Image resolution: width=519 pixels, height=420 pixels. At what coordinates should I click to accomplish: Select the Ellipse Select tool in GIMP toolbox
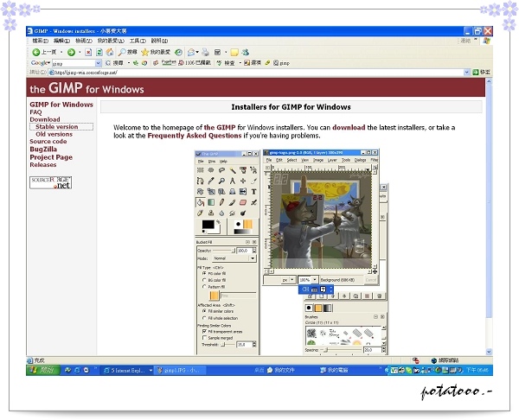(211, 170)
